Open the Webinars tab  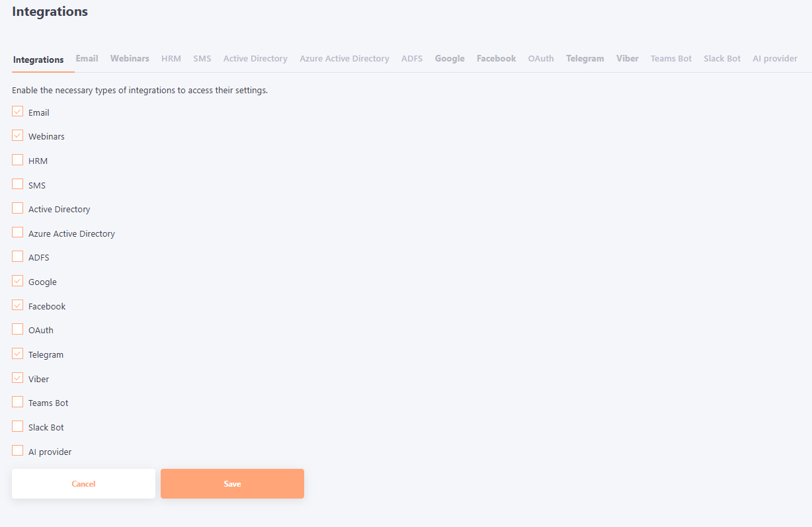[x=130, y=59]
